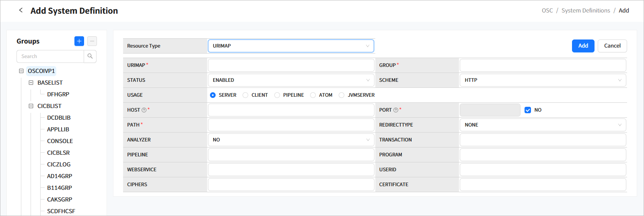Click the Cancel button
This screenshot has width=644, height=216.
[612, 46]
